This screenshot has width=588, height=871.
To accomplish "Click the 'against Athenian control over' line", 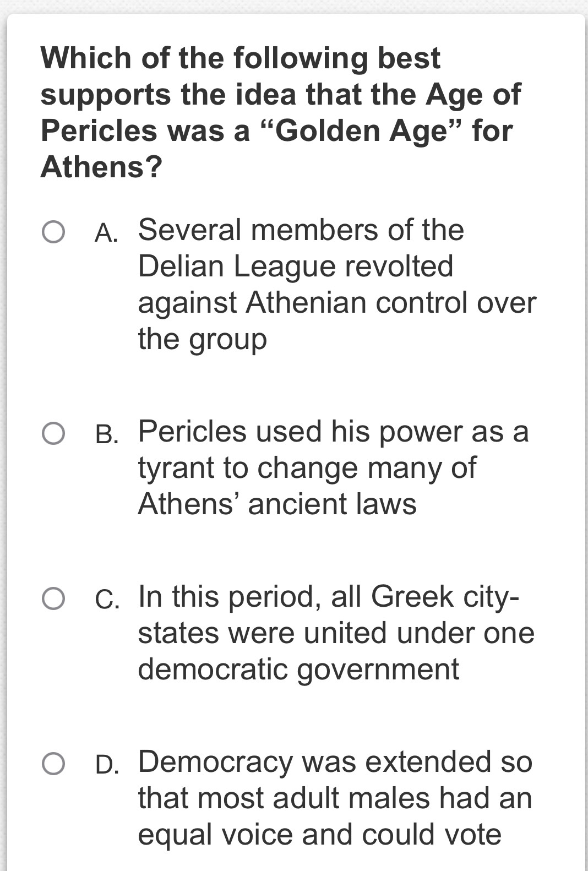I will (x=337, y=303).
